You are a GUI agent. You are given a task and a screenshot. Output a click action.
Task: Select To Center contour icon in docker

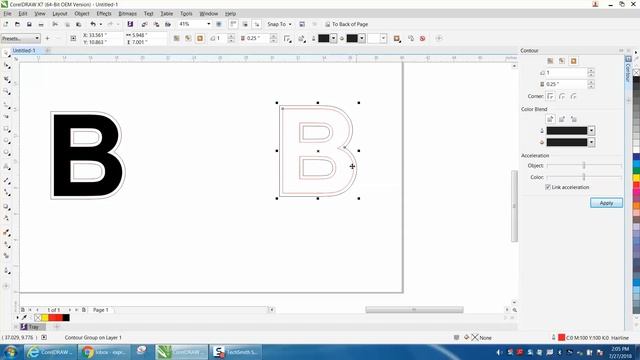coord(550,61)
